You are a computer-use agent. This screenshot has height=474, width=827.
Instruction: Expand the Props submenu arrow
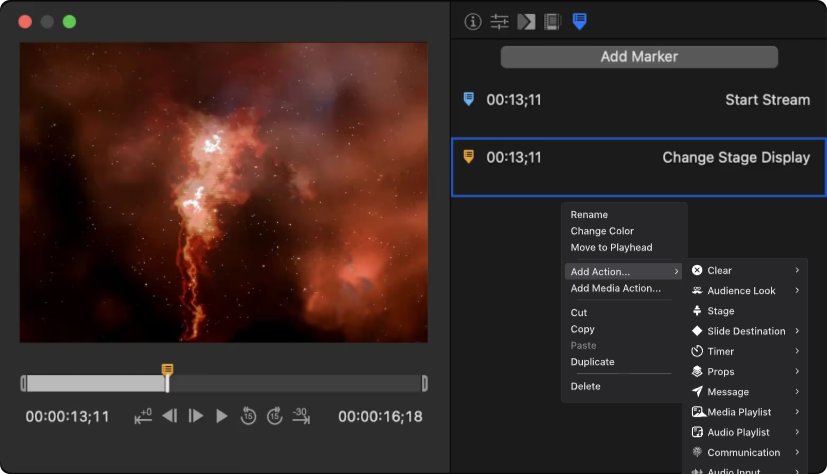(x=797, y=371)
